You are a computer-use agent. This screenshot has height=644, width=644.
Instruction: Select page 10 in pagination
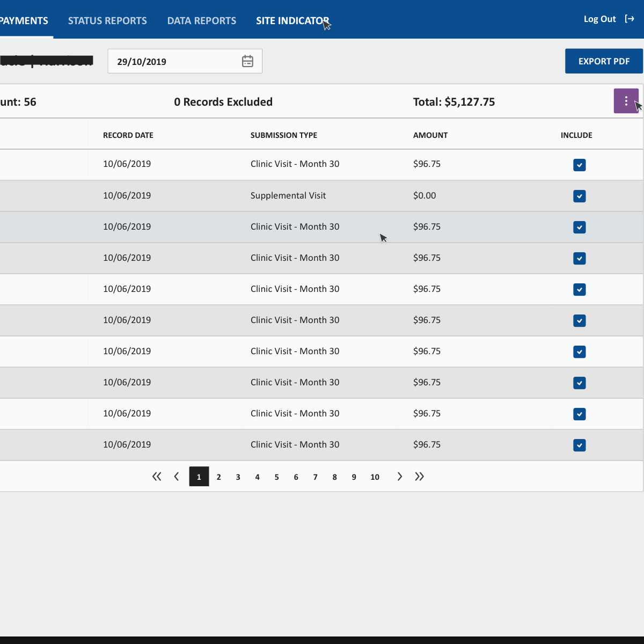[375, 477]
